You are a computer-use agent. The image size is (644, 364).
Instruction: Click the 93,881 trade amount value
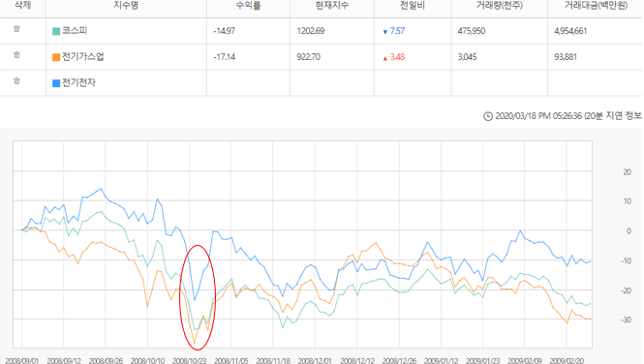(566, 56)
